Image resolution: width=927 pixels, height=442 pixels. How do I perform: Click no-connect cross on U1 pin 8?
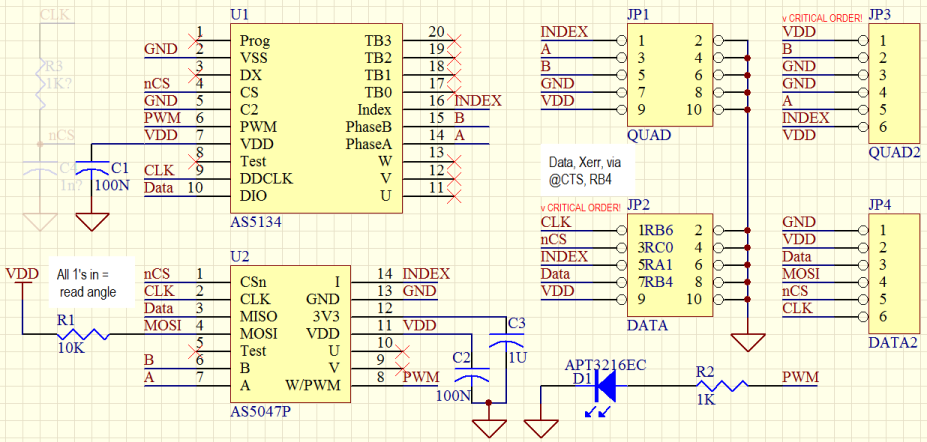click(x=193, y=161)
